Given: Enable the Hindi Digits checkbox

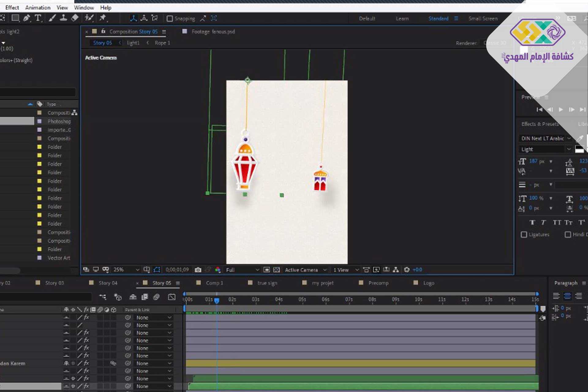Looking at the screenshot, I should click(x=568, y=235).
